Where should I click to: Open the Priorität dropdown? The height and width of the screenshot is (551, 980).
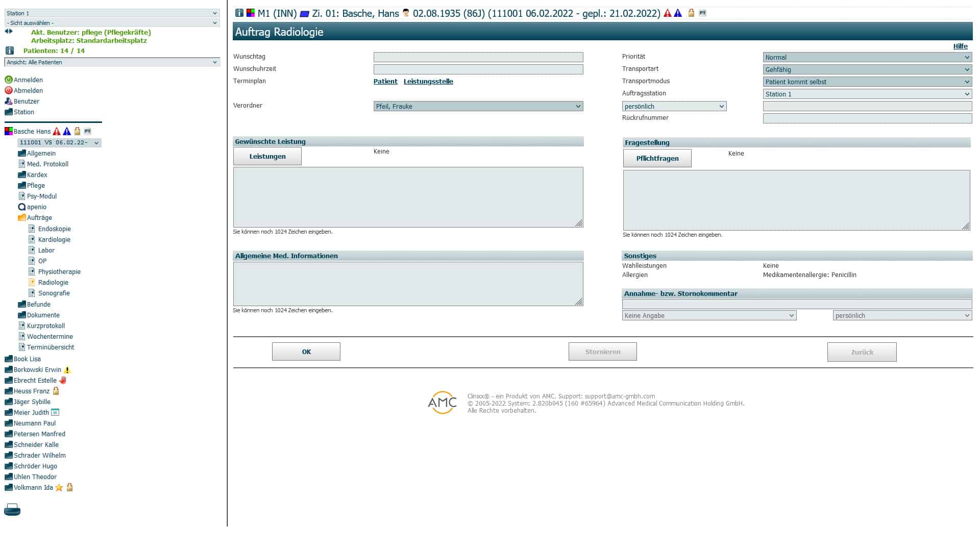coord(867,57)
